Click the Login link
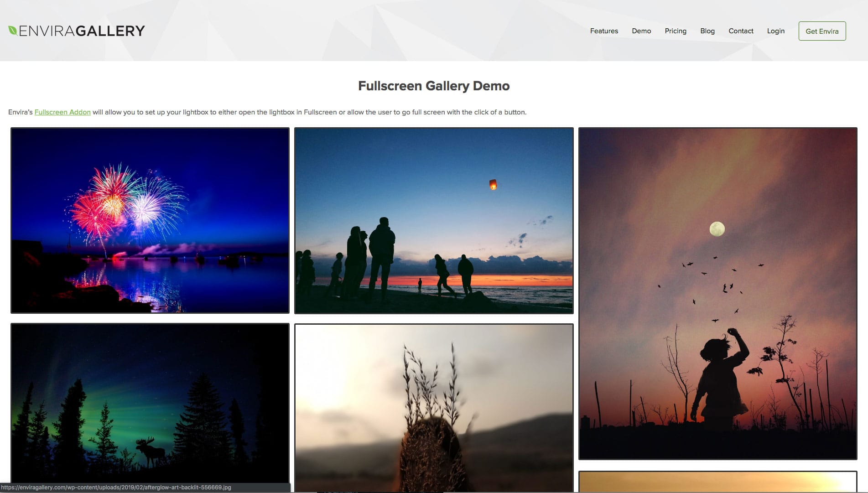 pyautogui.click(x=775, y=31)
